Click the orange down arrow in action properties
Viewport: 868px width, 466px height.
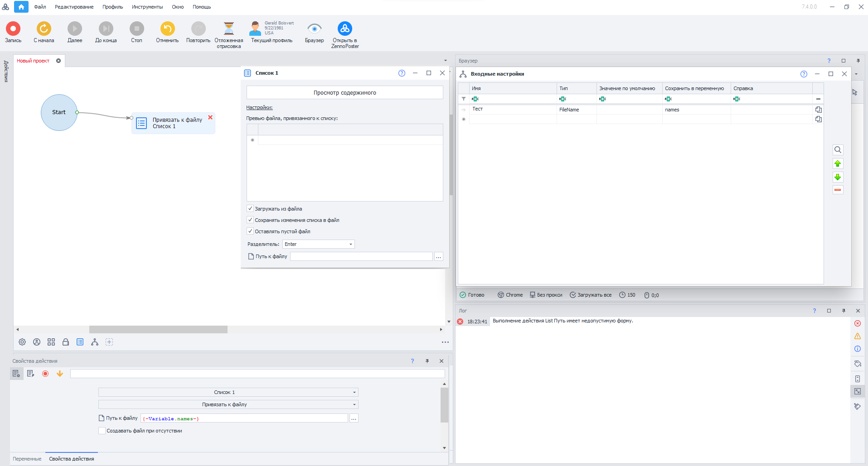coord(60,374)
